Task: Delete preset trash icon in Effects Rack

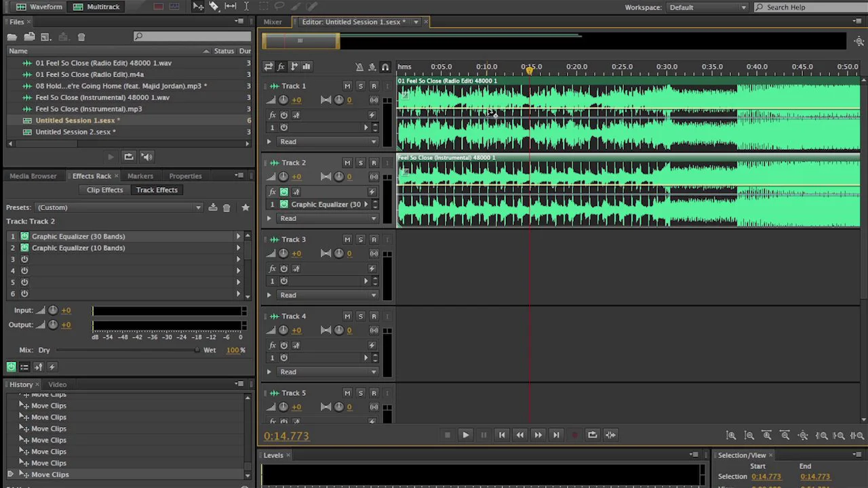Action: coord(226,207)
